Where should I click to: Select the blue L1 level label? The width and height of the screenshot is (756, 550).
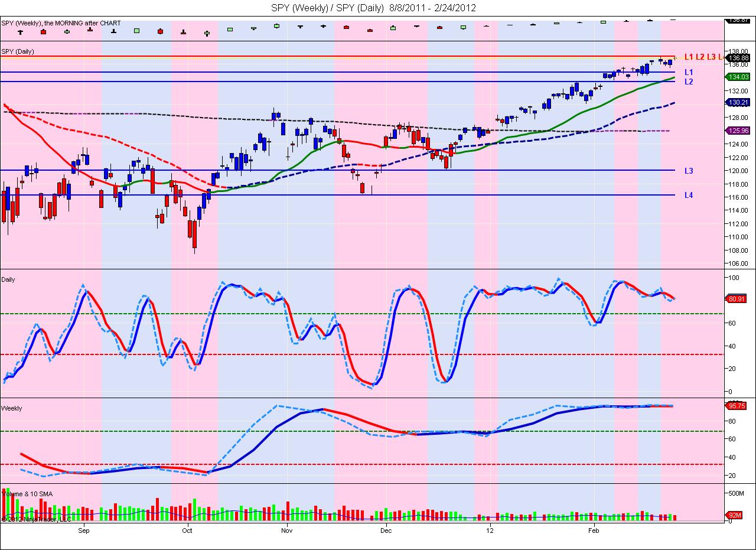tap(689, 72)
